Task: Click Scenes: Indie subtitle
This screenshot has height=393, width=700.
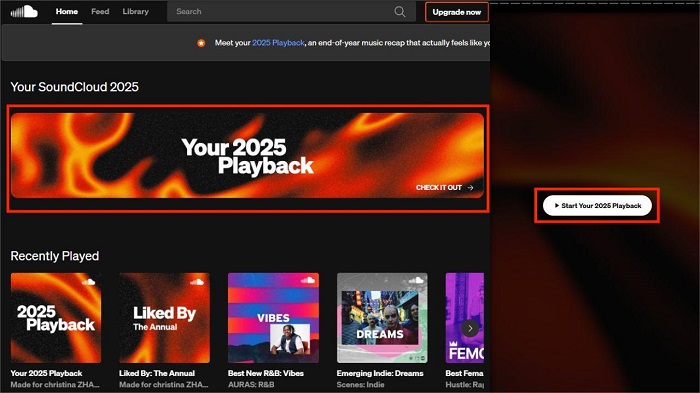Action: pyautogui.click(x=360, y=385)
